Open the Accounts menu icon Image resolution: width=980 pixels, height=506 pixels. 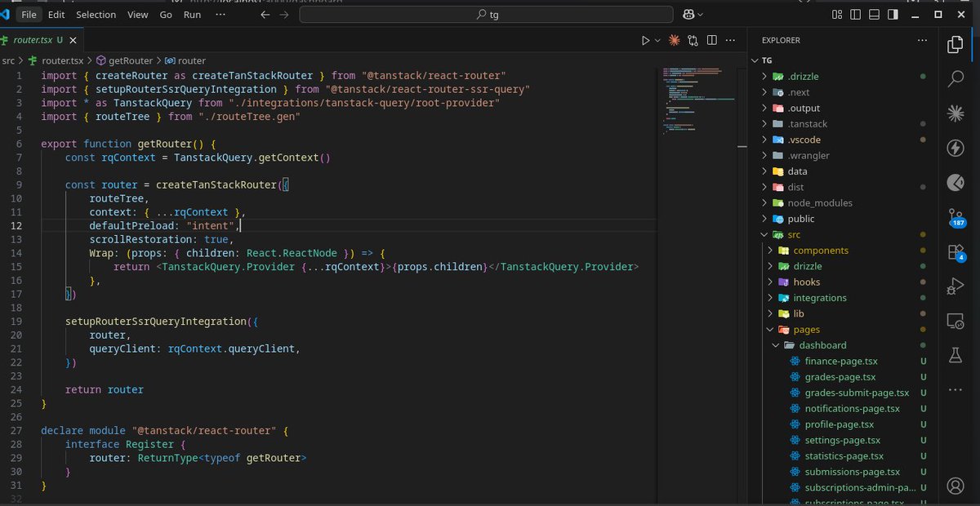pos(955,486)
